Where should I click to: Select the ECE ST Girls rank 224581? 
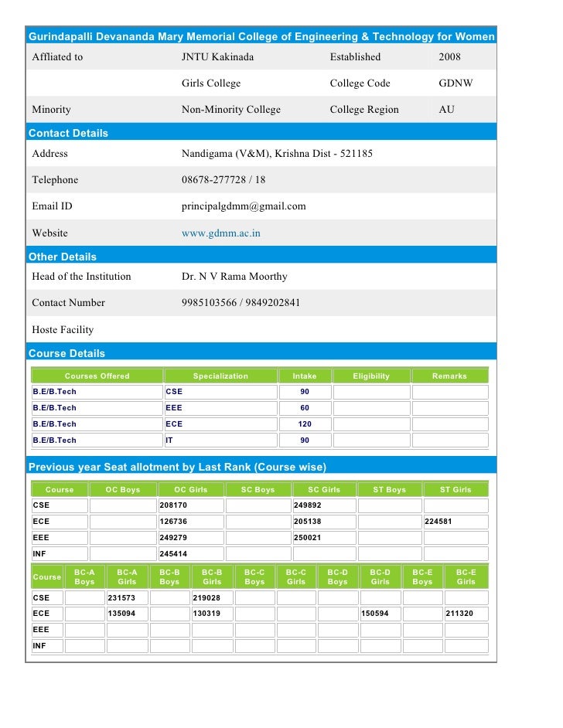click(438, 522)
